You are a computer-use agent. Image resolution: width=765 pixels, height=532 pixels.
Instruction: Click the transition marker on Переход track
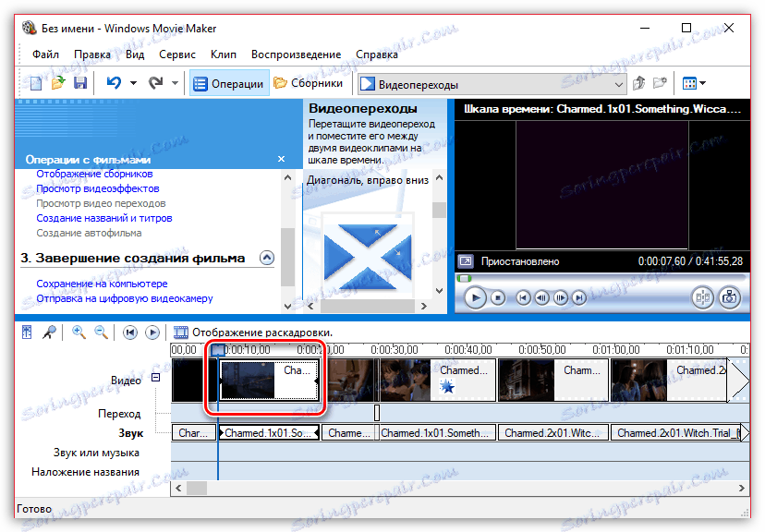point(377,413)
